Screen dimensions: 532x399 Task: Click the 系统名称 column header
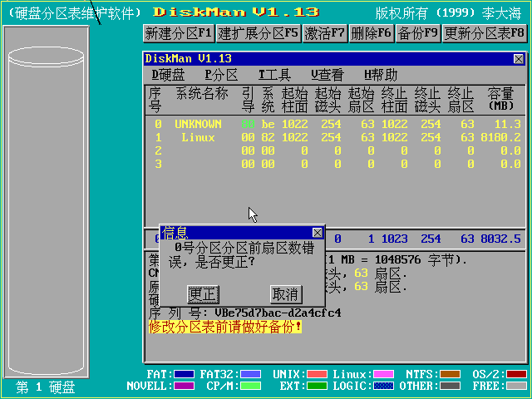point(201,93)
